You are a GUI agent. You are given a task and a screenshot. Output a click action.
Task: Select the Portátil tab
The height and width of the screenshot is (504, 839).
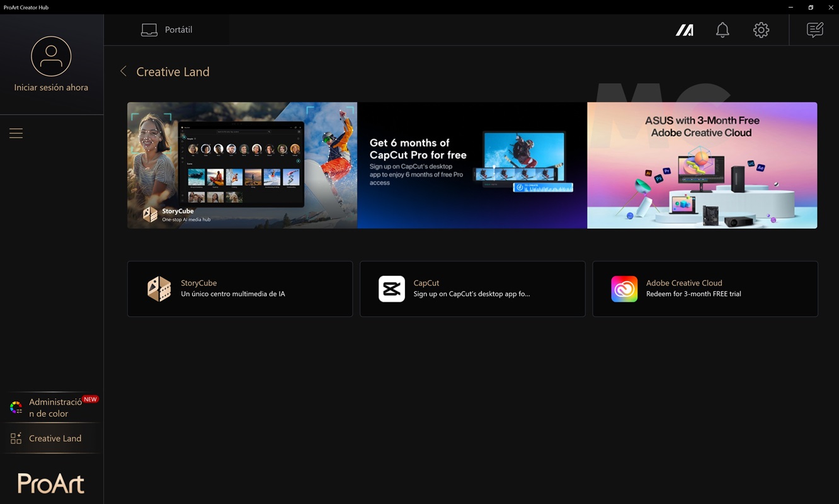click(167, 30)
